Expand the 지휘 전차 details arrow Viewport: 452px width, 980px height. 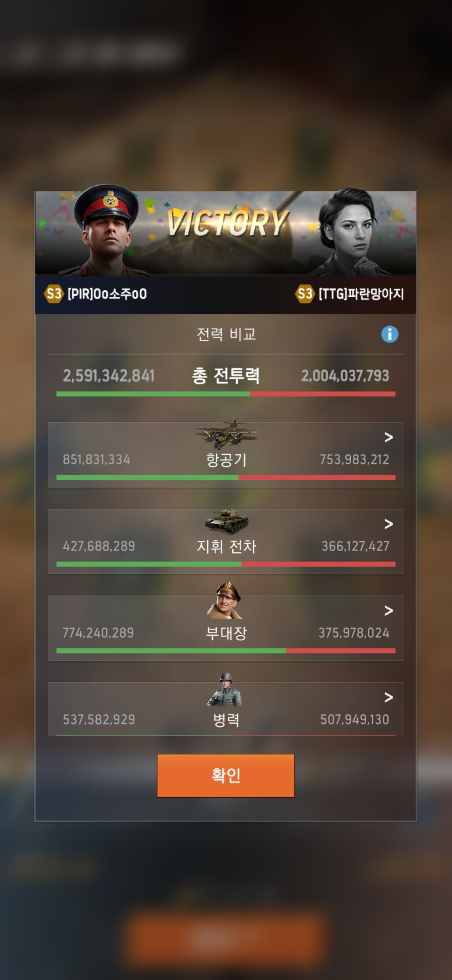click(389, 524)
